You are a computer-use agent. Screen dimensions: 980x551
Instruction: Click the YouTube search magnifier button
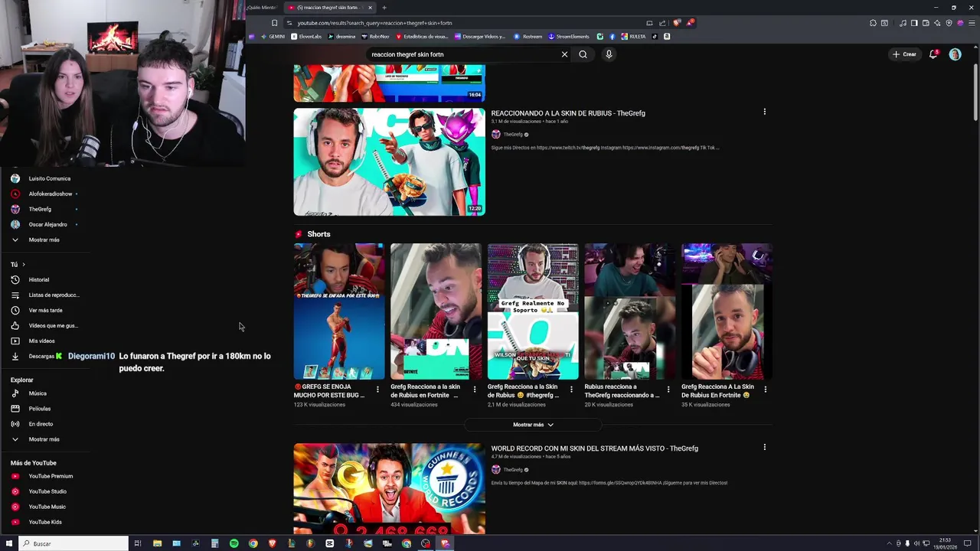[x=583, y=54]
